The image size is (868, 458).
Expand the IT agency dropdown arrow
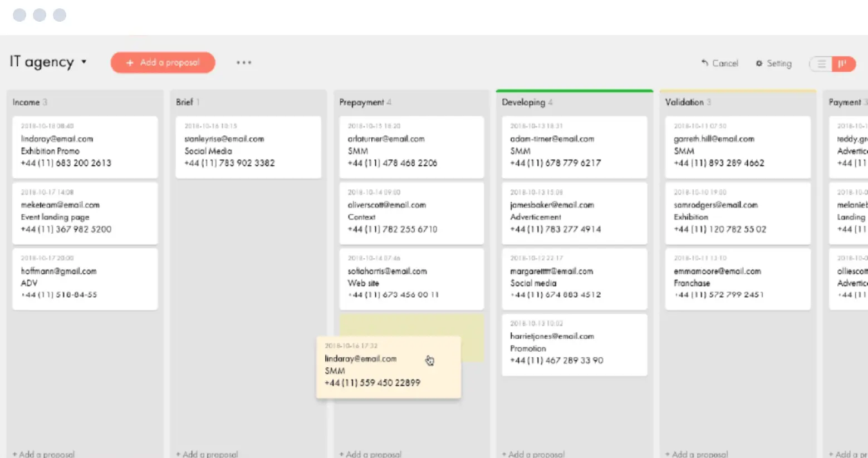coord(84,62)
